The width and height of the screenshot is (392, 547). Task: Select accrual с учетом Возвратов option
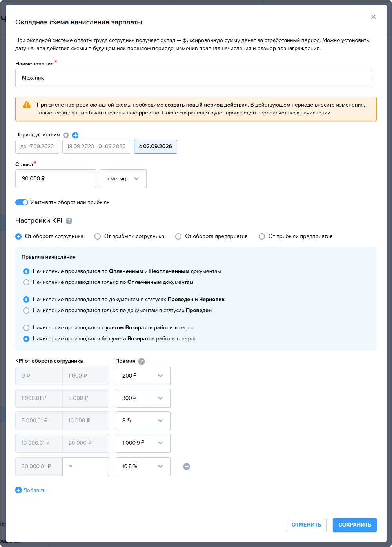(x=26, y=328)
